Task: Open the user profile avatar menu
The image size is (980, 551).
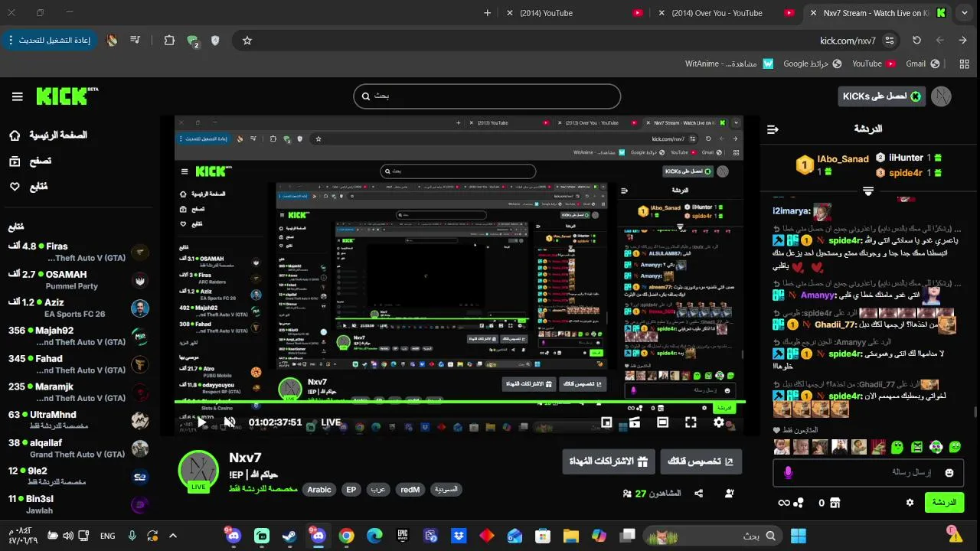Action: pyautogui.click(x=941, y=96)
